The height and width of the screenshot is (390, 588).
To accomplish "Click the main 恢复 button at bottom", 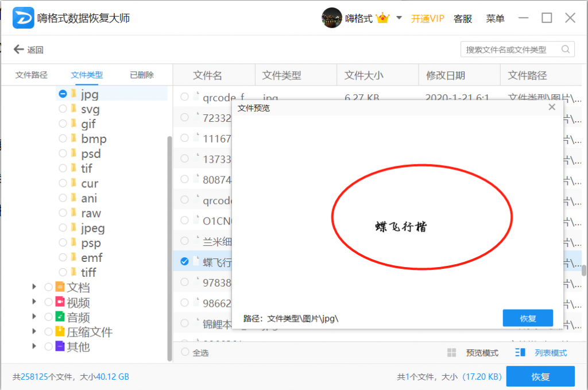I will tap(540, 376).
